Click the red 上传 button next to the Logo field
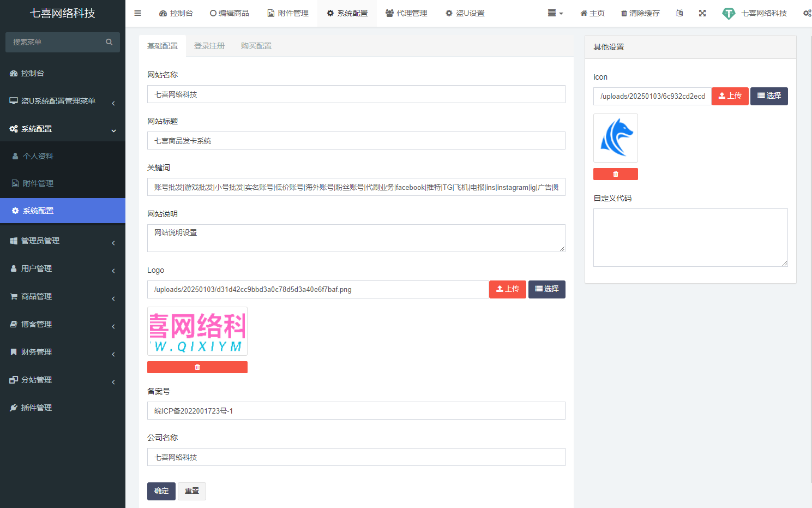The image size is (812, 508). pyautogui.click(x=507, y=289)
